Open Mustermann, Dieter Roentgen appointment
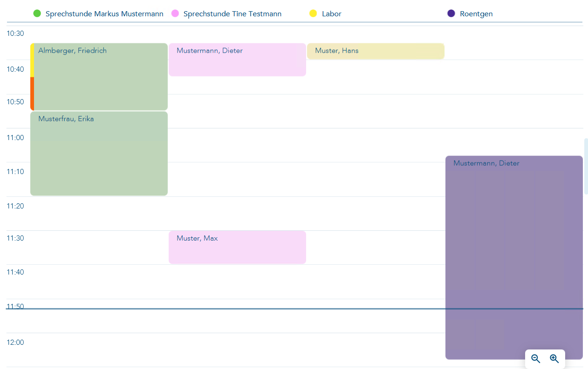 tap(514, 256)
